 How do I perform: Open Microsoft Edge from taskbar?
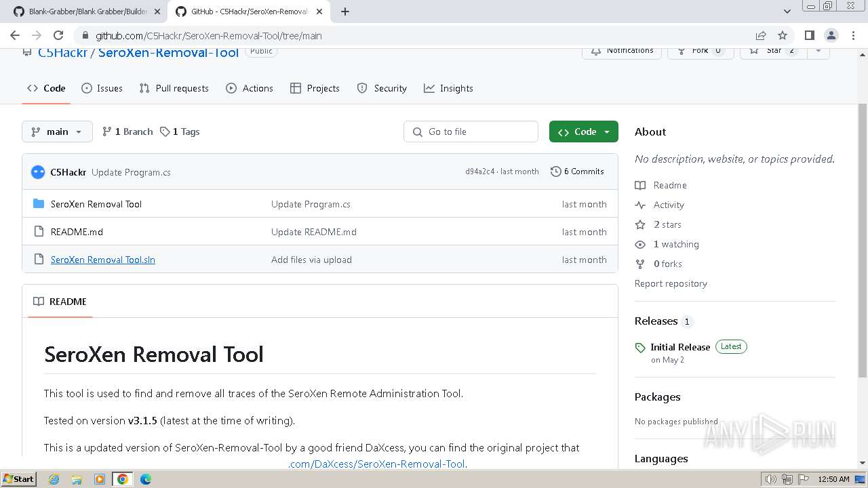click(x=145, y=479)
